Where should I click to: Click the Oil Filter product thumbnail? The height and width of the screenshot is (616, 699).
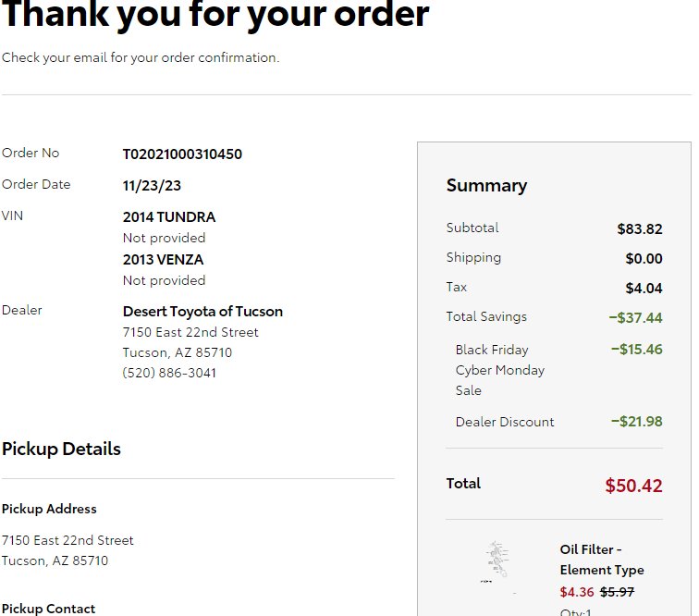(x=497, y=561)
